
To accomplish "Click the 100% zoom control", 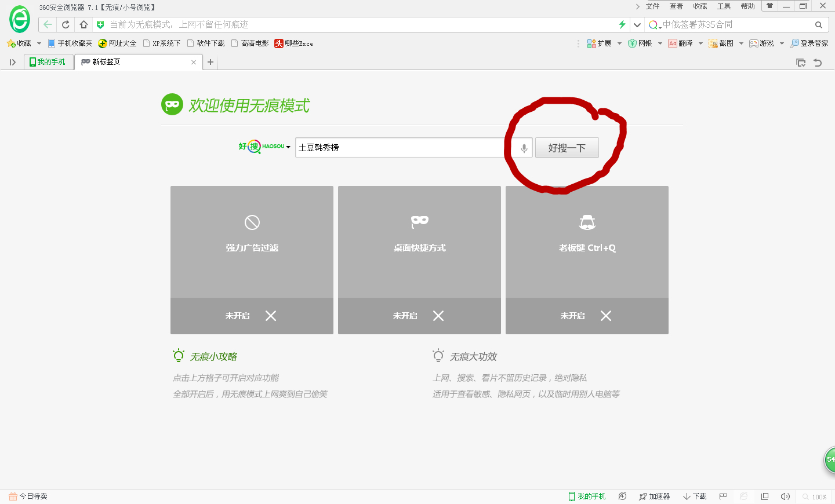I will tap(815, 497).
